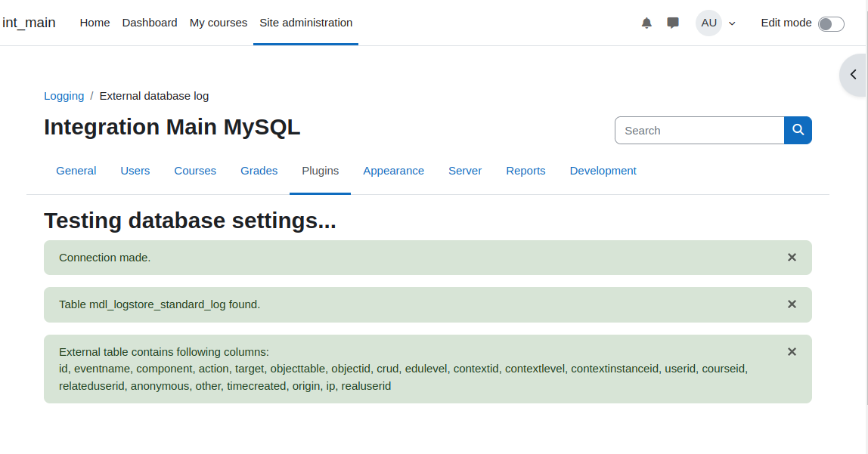Click 'External database log' breadcrumb text
This screenshot has height=454, width=868.
(x=154, y=96)
